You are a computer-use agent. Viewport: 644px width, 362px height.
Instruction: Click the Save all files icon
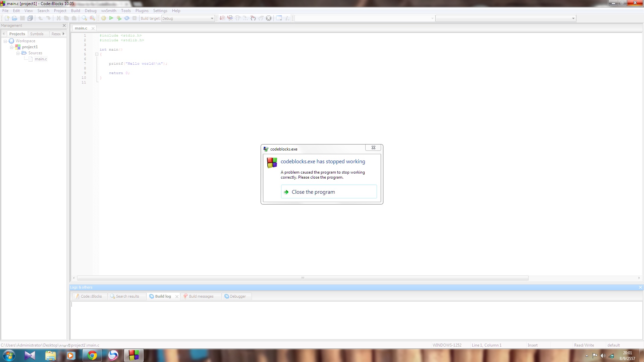pos(30,18)
